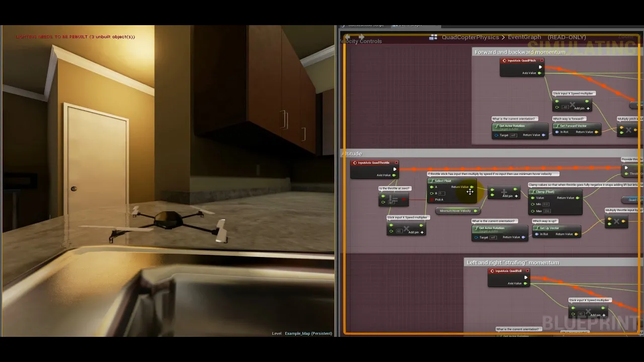The height and width of the screenshot is (362, 644).
Task: Click Add pin on the Altitude speed multiplier node
Action: tap(416, 232)
